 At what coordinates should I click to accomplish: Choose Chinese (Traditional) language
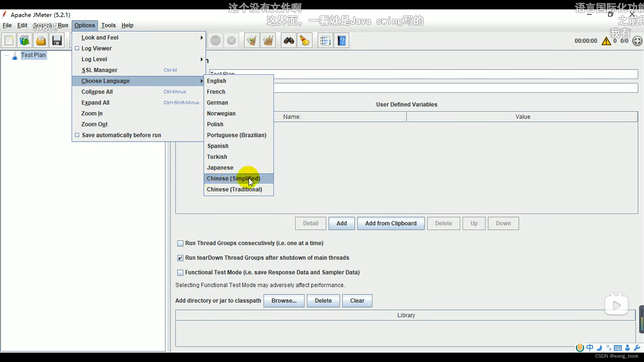pyautogui.click(x=239, y=189)
